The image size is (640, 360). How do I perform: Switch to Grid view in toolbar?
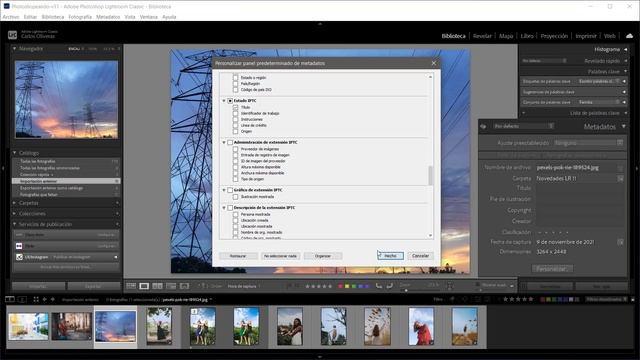pyautogui.click(x=131, y=286)
